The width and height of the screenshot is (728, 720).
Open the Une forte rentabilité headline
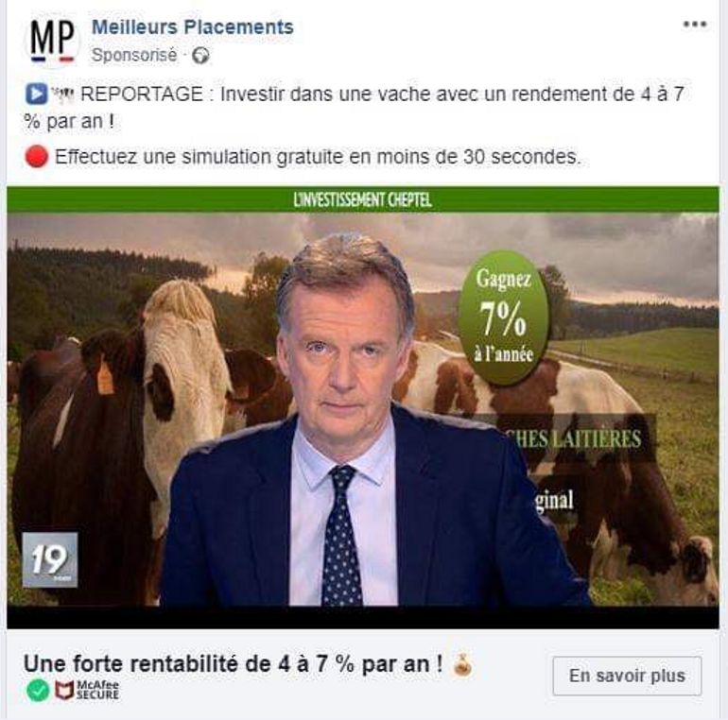pyautogui.click(x=234, y=664)
